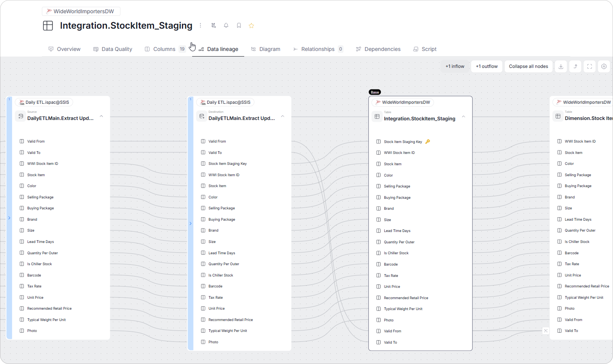Open the Relationships tab
The width and height of the screenshot is (613, 364).
318,49
